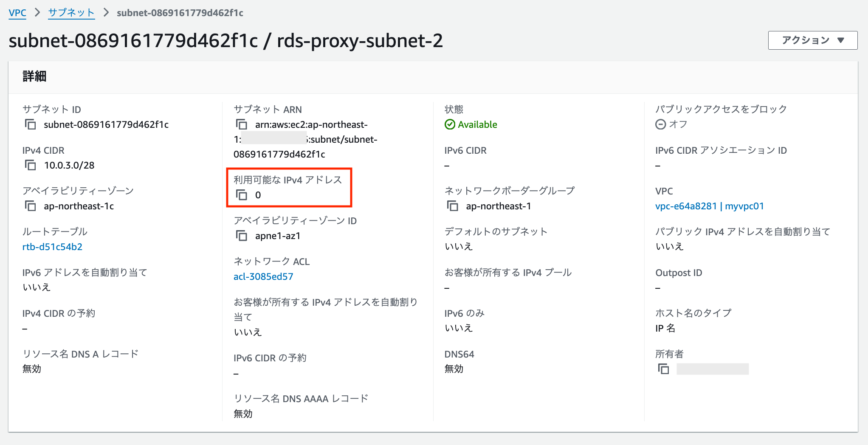The image size is (868, 445).
Task: Click the 詳細 section heading
Action: (34, 76)
